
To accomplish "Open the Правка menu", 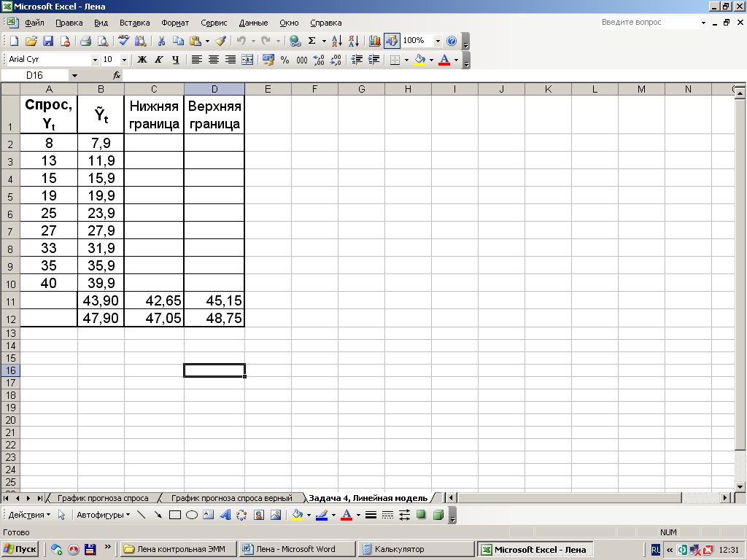I will tap(69, 23).
